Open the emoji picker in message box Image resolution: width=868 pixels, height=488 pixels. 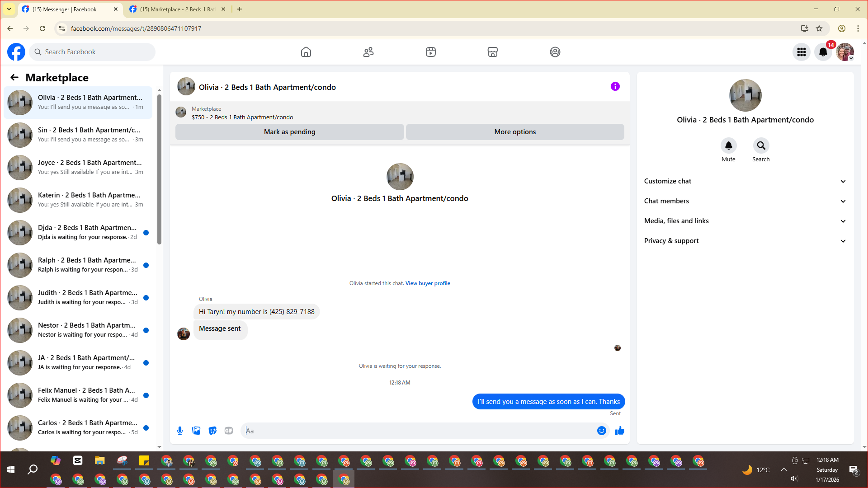[x=601, y=431]
